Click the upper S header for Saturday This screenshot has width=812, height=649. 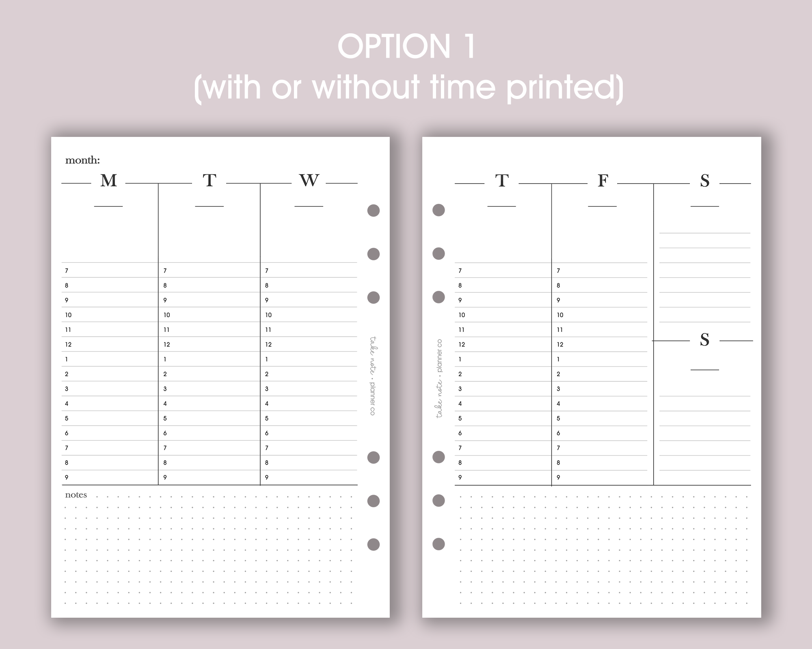pos(705,180)
